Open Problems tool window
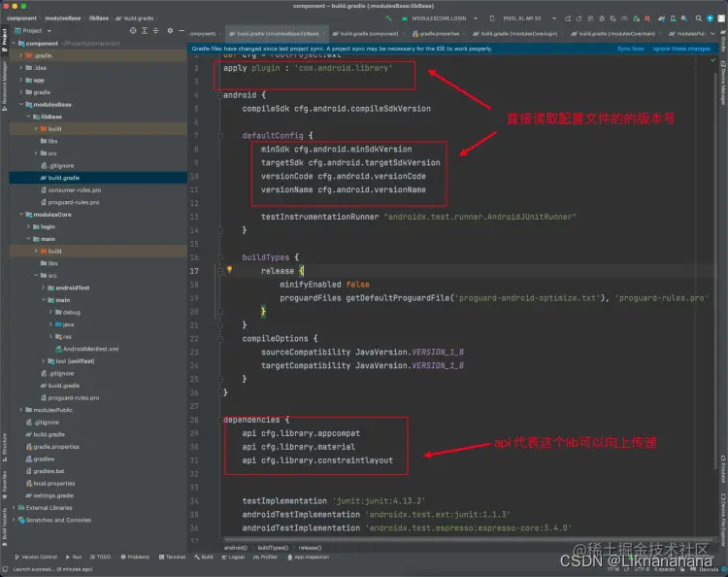The height and width of the screenshot is (577, 728). coord(135,557)
